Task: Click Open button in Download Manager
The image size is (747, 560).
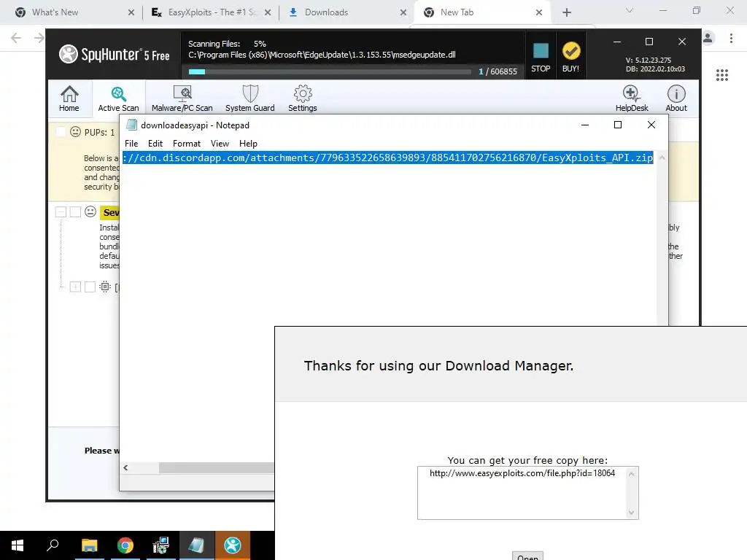Action: click(528, 556)
